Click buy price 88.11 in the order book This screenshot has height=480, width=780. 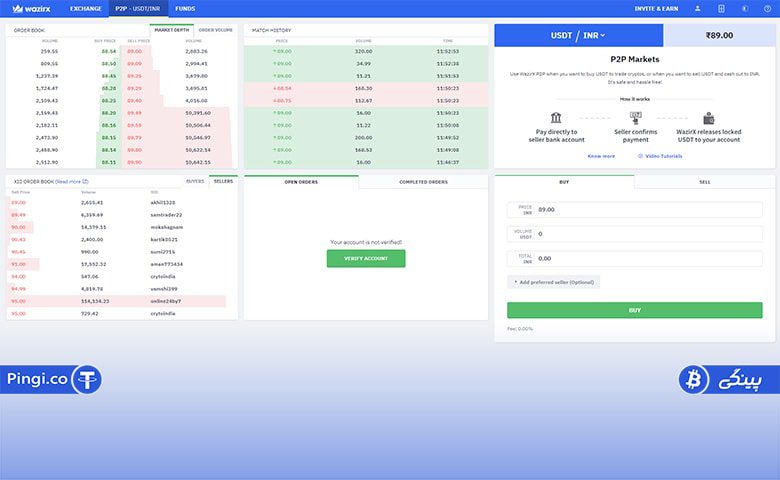point(108,162)
